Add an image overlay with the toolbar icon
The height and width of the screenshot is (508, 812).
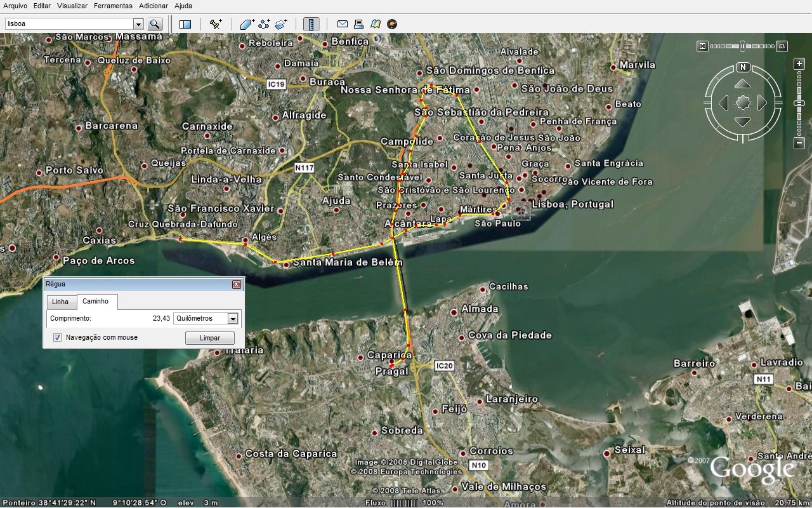[x=281, y=24]
